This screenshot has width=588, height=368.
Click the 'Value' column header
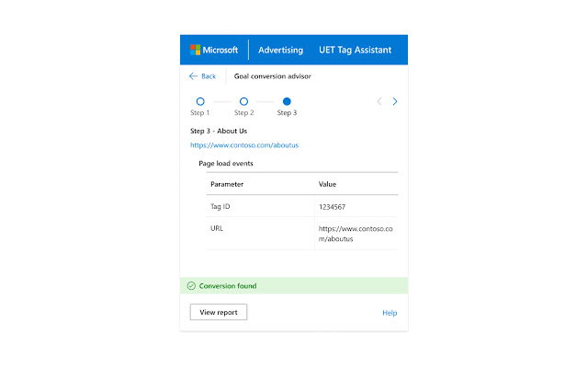coord(327,184)
